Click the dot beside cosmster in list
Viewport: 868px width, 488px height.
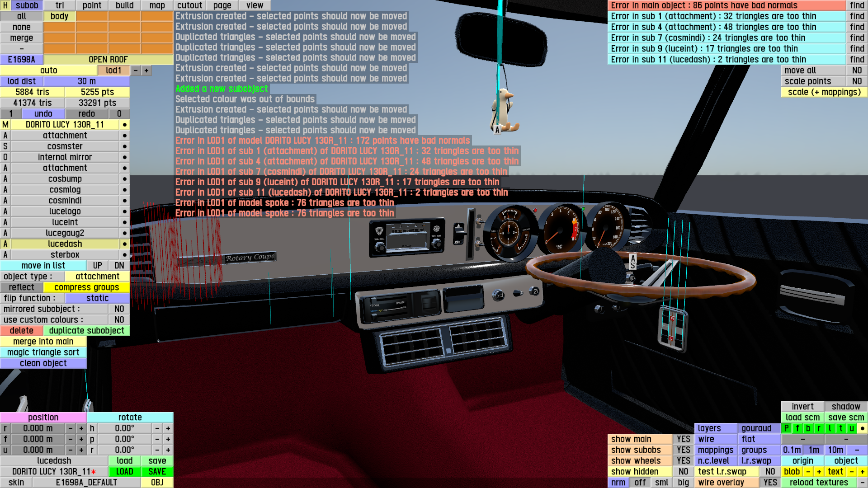124,146
